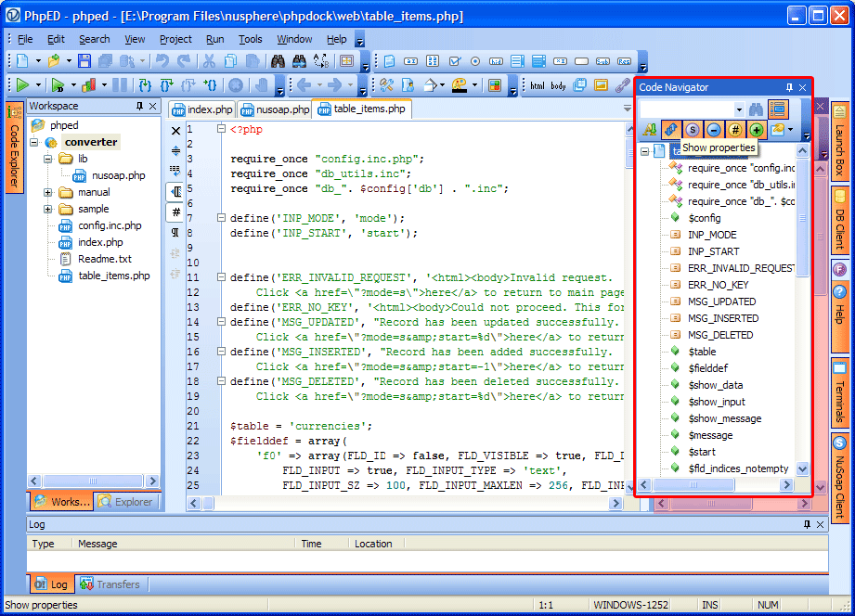Screen dimensions: 855x616
Task: Click the settings wrench and hammer icon
Action: coord(386,85)
